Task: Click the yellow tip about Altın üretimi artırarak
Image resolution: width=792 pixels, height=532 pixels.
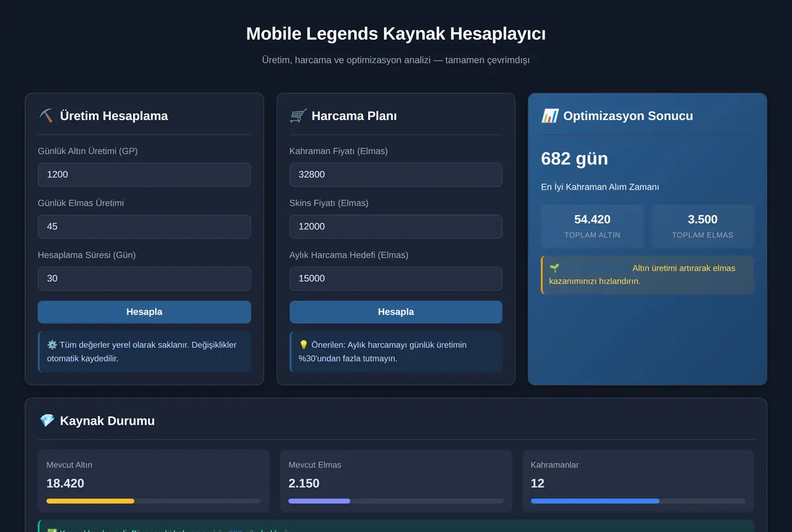Action: point(647,275)
